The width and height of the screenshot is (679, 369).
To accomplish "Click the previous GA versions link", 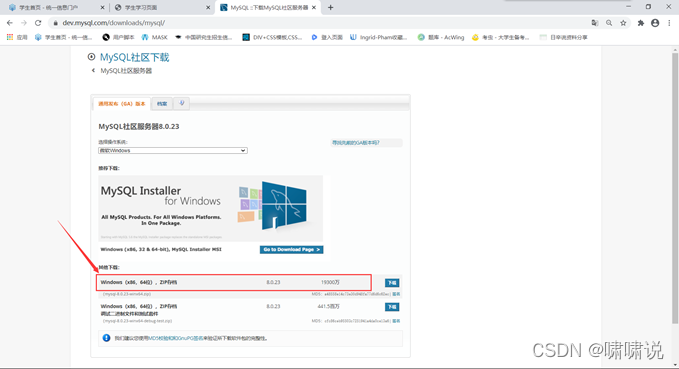I will coord(356,142).
